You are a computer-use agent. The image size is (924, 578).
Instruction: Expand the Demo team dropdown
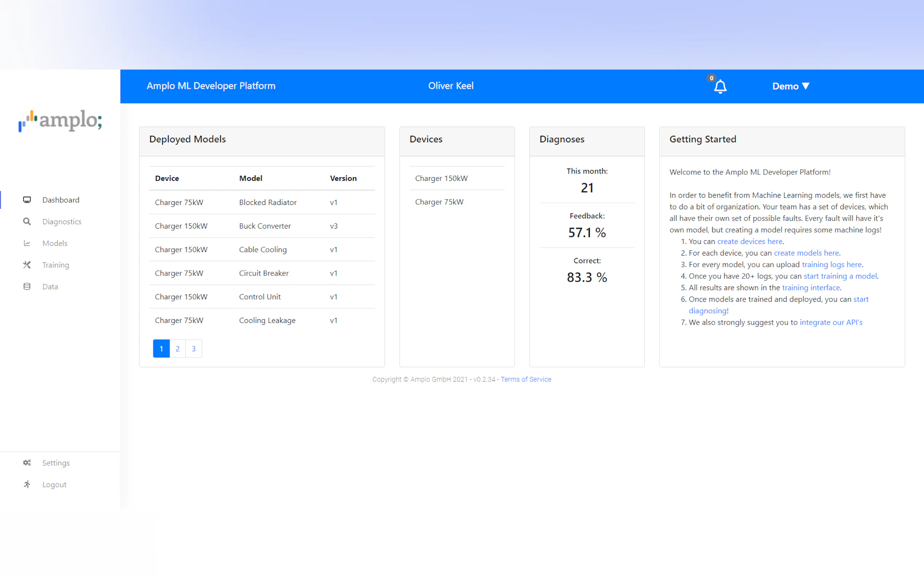[790, 86]
